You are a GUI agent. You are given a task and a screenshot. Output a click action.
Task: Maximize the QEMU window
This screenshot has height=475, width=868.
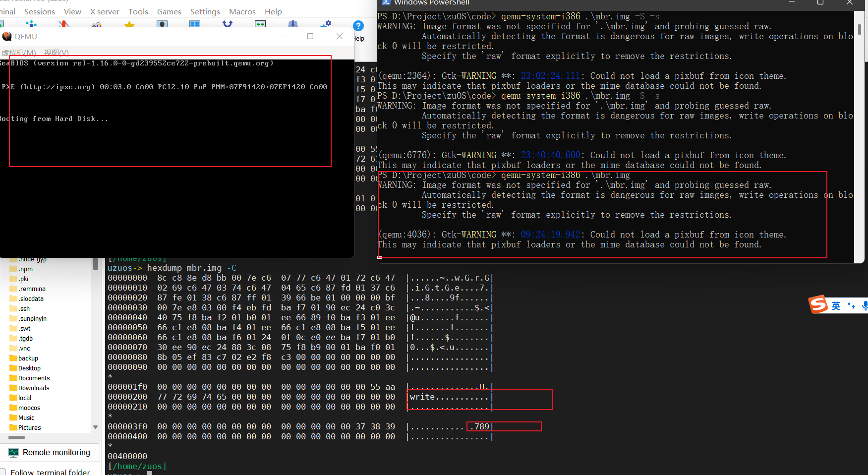pos(310,36)
